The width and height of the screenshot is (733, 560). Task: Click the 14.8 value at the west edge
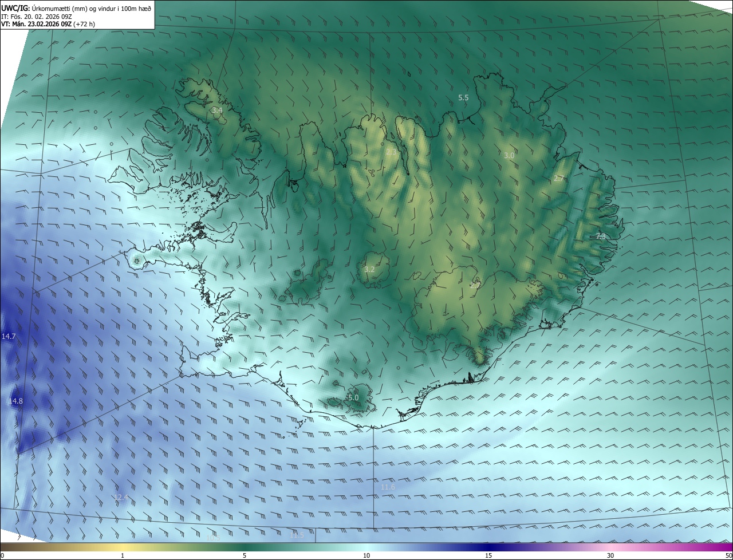pyautogui.click(x=15, y=401)
